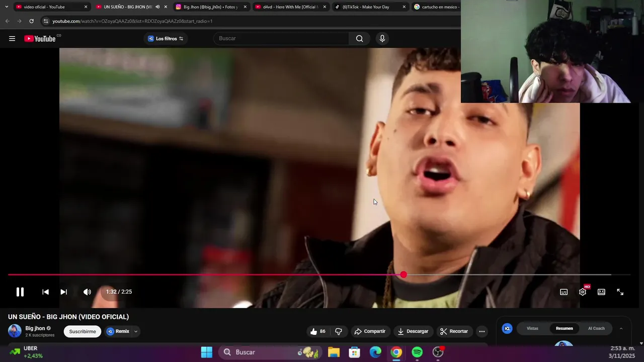
Task: Enter full screen mode
Action: (x=620, y=292)
